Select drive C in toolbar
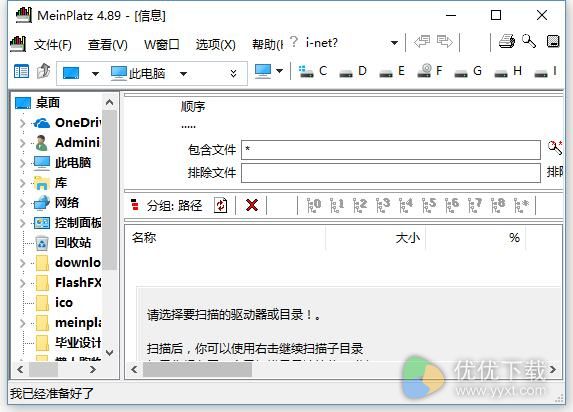Viewport: 573px width, 412px height. (x=313, y=71)
